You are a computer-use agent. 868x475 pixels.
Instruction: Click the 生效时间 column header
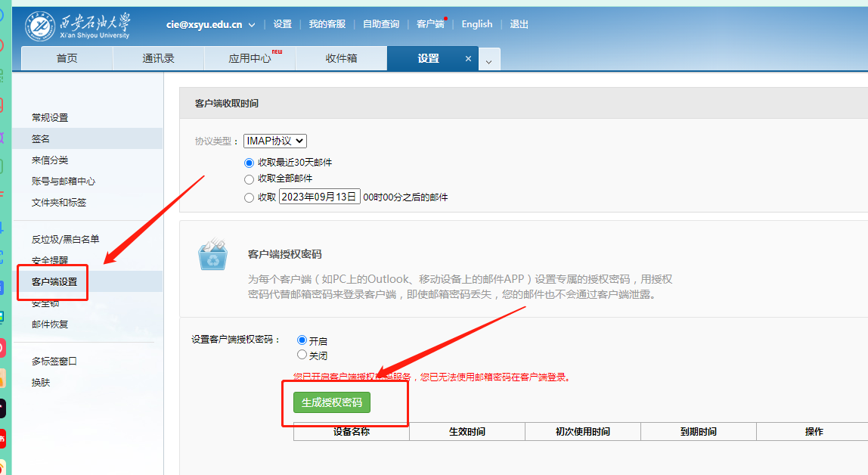(467, 432)
